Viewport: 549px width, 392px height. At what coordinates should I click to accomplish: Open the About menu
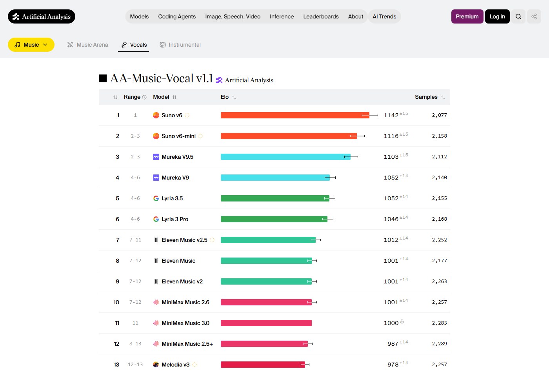(356, 16)
